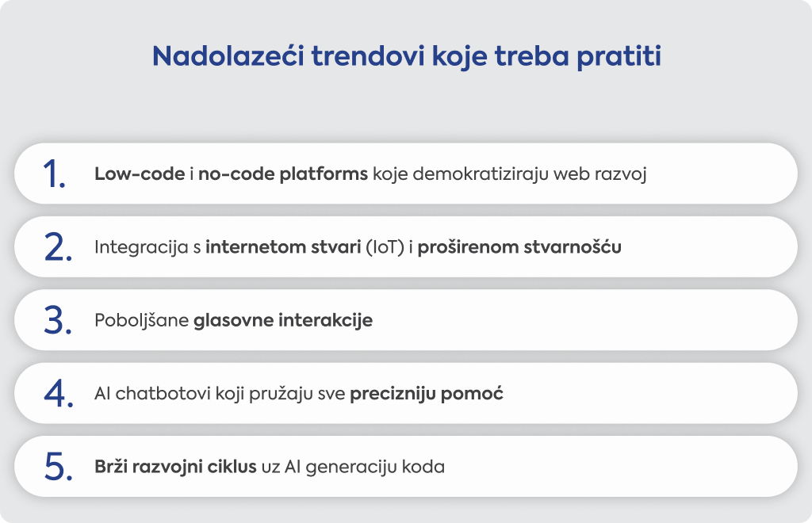The width and height of the screenshot is (812, 523).
Task: Click the bold "no-code platforms" phrase
Action: [283, 174]
